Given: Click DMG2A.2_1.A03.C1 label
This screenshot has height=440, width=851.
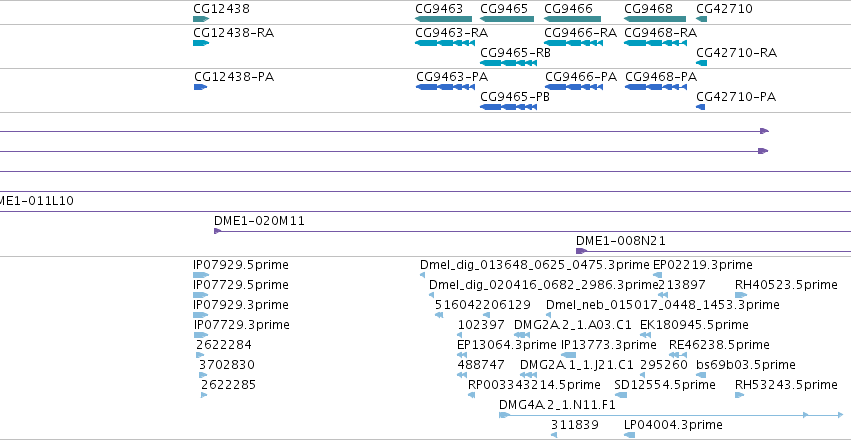Looking at the screenshot, I should coord(573,325).
